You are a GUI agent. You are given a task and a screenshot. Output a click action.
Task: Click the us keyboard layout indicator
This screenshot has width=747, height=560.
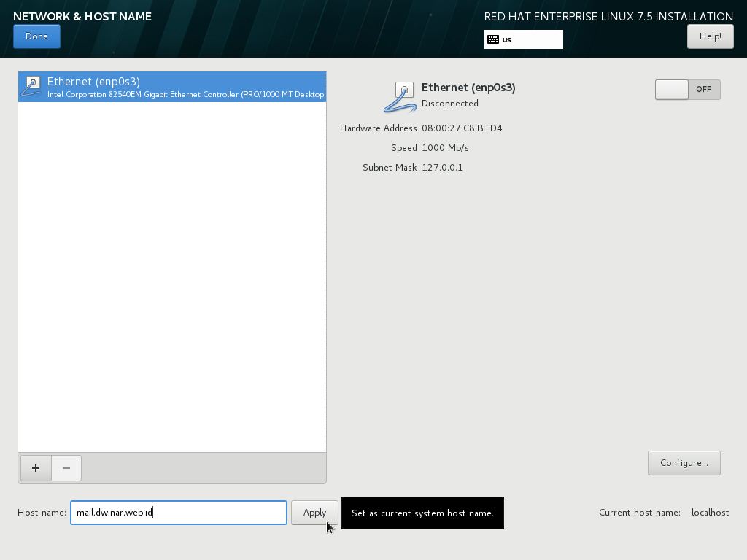coord(524,39)
